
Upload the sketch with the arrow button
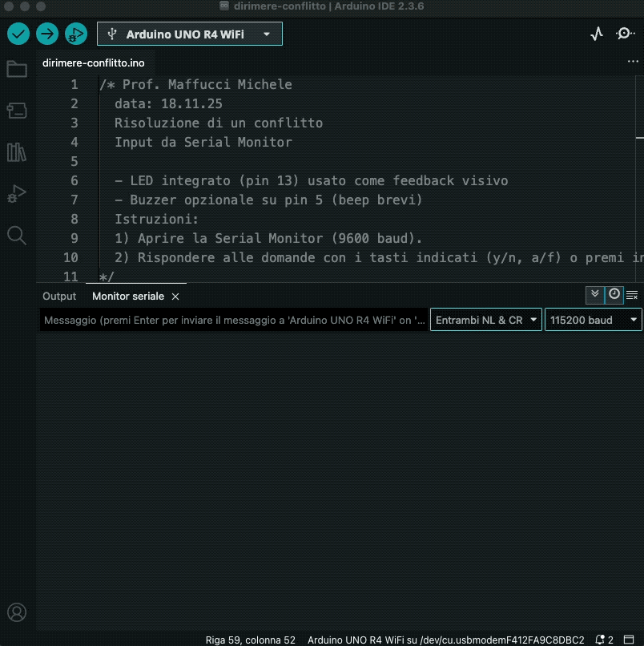[x=47, y=34]
